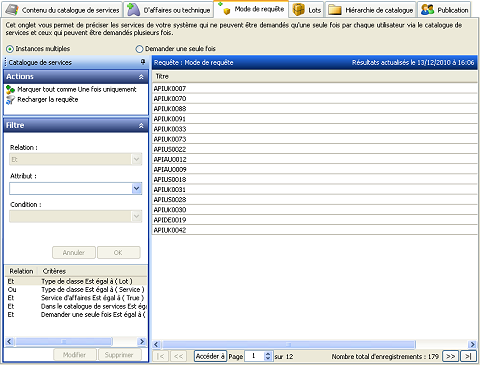Go to the next page

450,356
